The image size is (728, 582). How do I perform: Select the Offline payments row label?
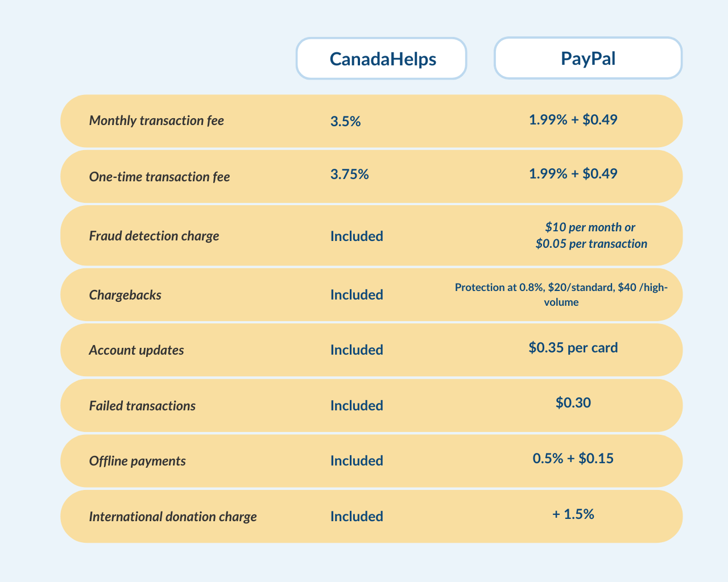tap(138, 461)
